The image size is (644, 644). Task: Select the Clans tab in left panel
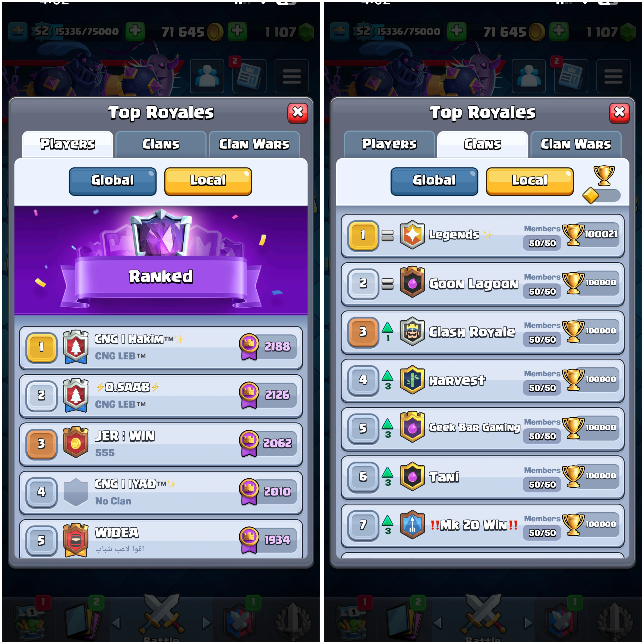point(161,144)
